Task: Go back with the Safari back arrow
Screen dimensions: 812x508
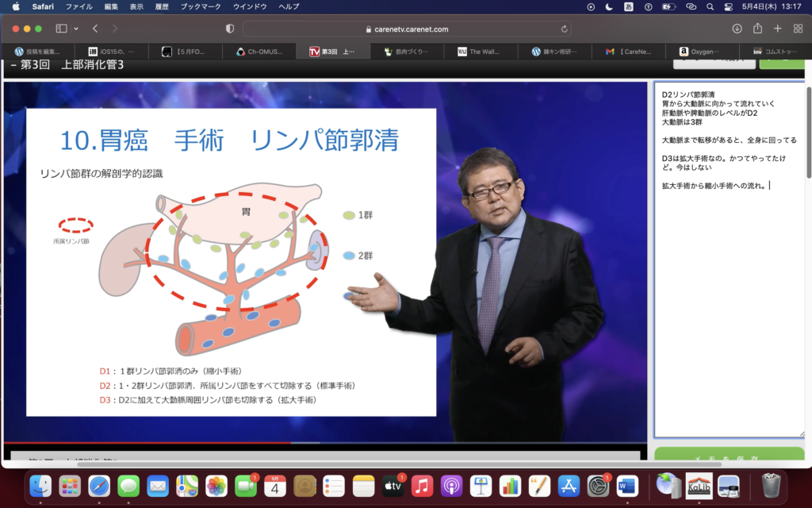Action: [95, 29]
